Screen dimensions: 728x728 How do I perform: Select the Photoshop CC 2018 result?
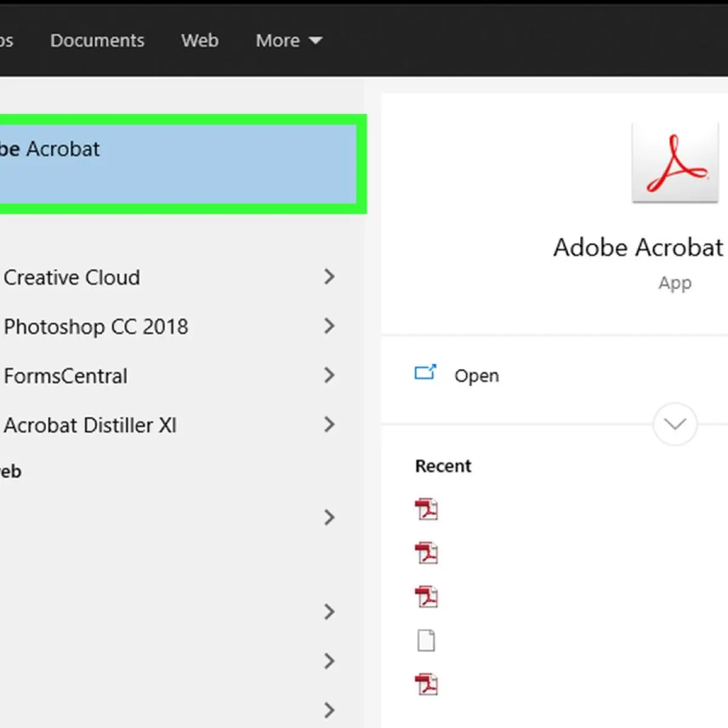96,326
